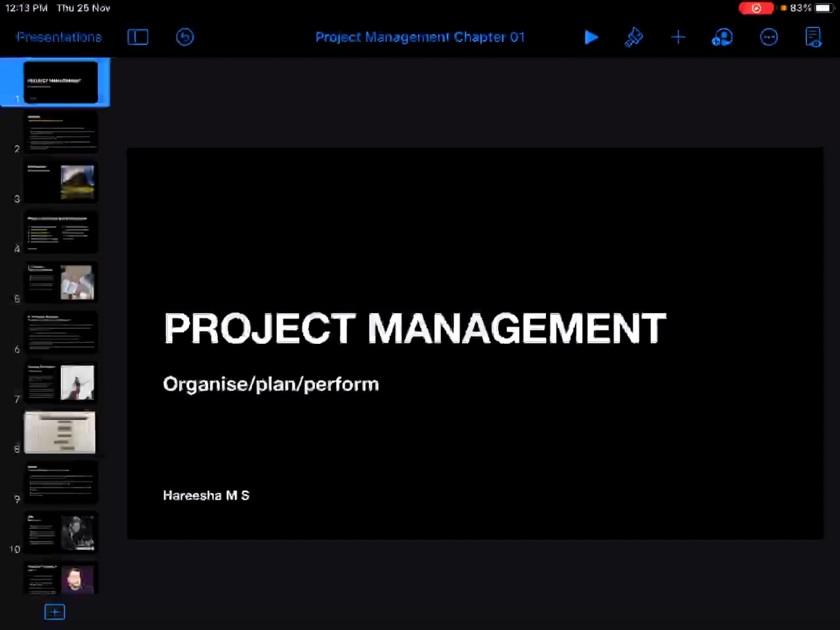
Task: Add a new slide button
Action: point(54,612)
